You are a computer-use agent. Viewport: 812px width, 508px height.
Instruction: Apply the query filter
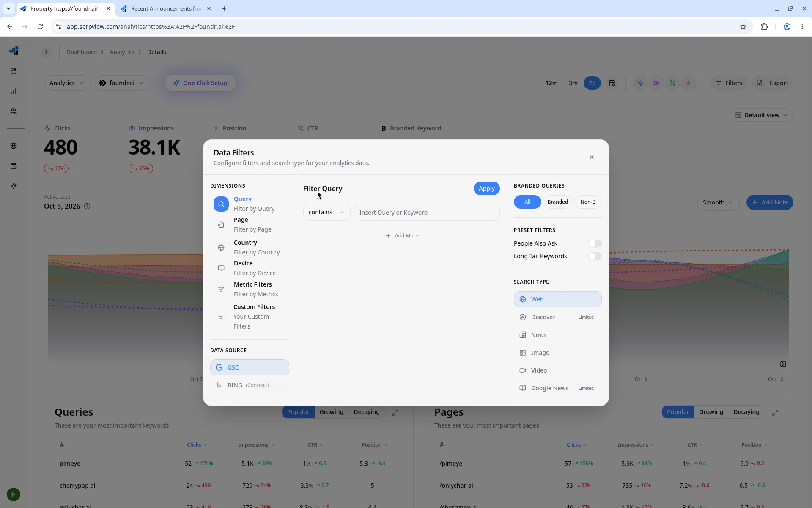click(486, 188)
